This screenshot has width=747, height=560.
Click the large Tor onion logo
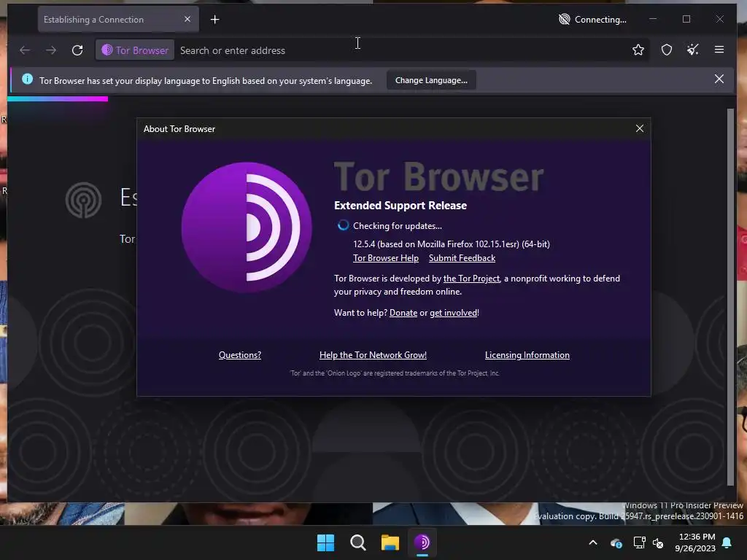coord(247,227)
